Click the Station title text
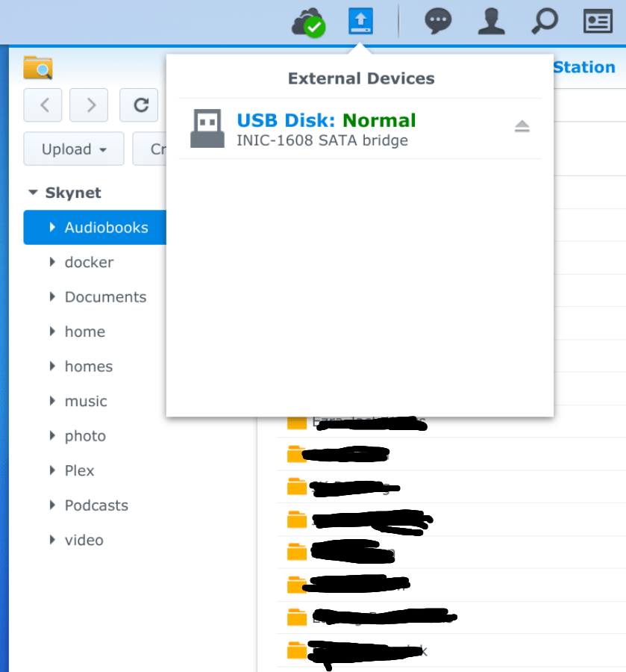The image size is (626, 672). 584,67
